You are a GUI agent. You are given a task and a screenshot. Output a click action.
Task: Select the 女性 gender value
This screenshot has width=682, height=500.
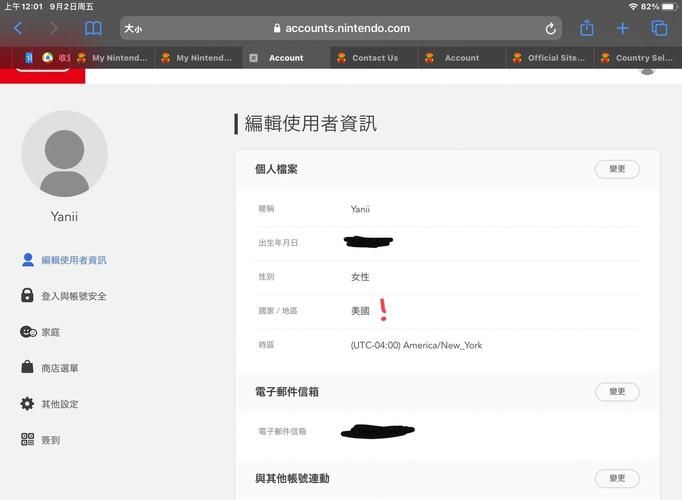tap(360, 277)
